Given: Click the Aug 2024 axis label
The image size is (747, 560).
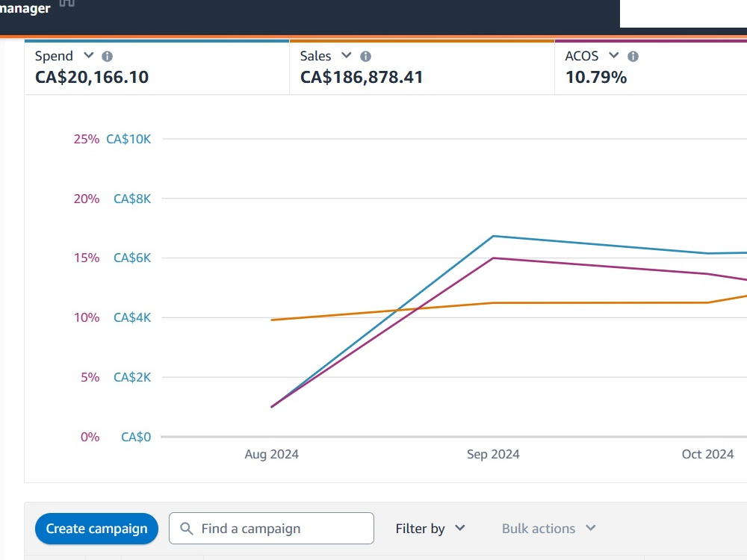Looking at the screenshot, I should coord(272,454).
